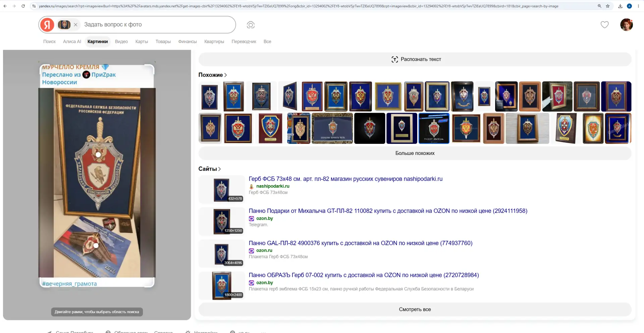The image size is (644, 333).
Task: Remove the attached photo from the search box
Action: (x=76, y=24)
